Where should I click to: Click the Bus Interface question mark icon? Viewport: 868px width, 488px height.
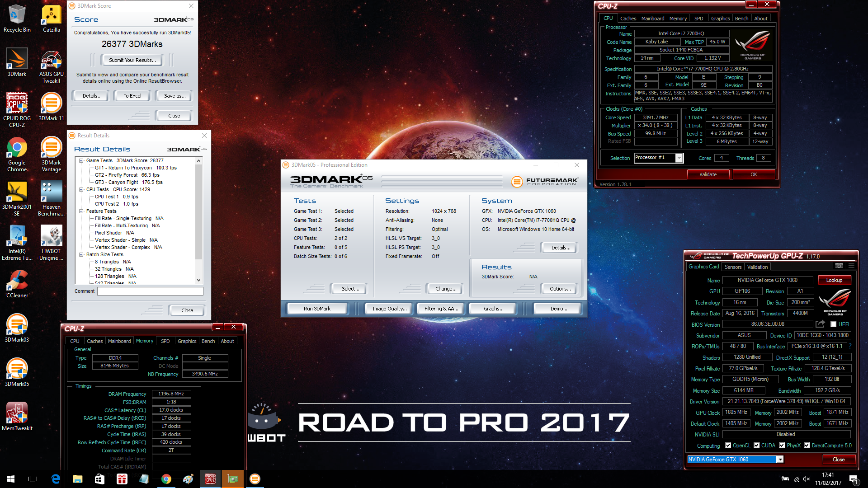pos(850,346)
